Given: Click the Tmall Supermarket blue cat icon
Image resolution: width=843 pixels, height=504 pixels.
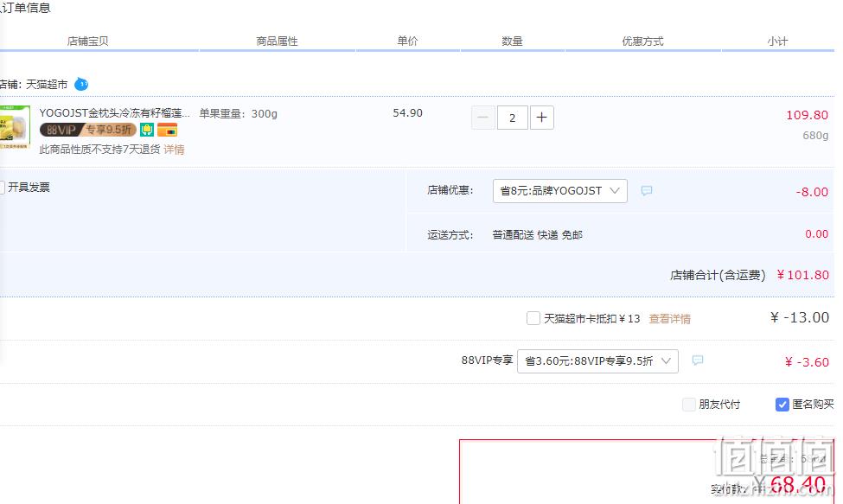Looking at the screenshot, I should pos(81,85).
